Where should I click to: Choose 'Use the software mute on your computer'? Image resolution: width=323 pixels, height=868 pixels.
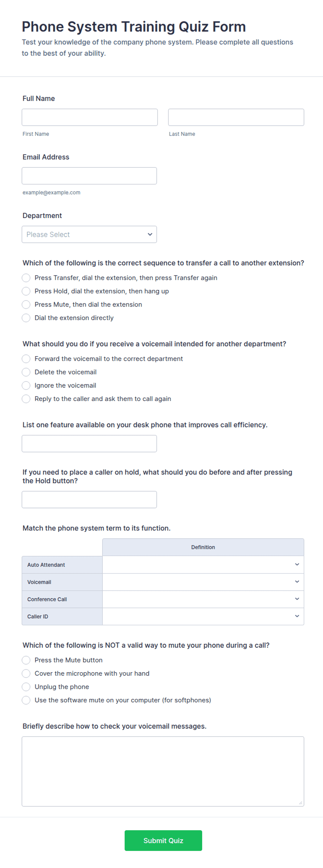pos(26,700)
